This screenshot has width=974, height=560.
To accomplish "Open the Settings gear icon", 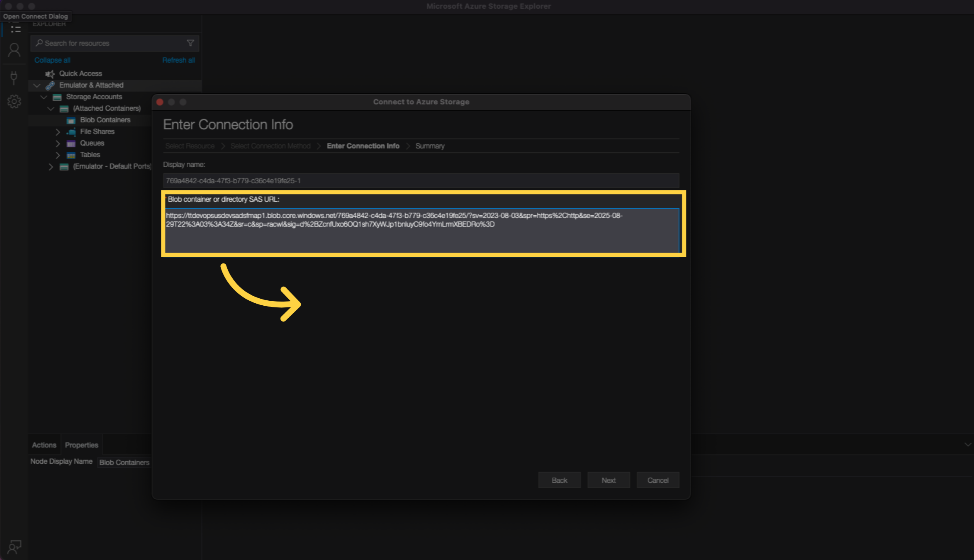I will 14,101.
